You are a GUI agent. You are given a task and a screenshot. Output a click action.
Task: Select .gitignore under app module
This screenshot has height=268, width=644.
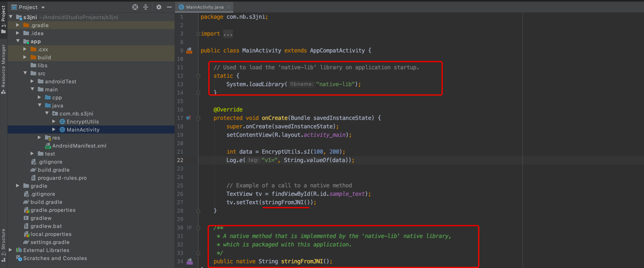pos(46,162)
